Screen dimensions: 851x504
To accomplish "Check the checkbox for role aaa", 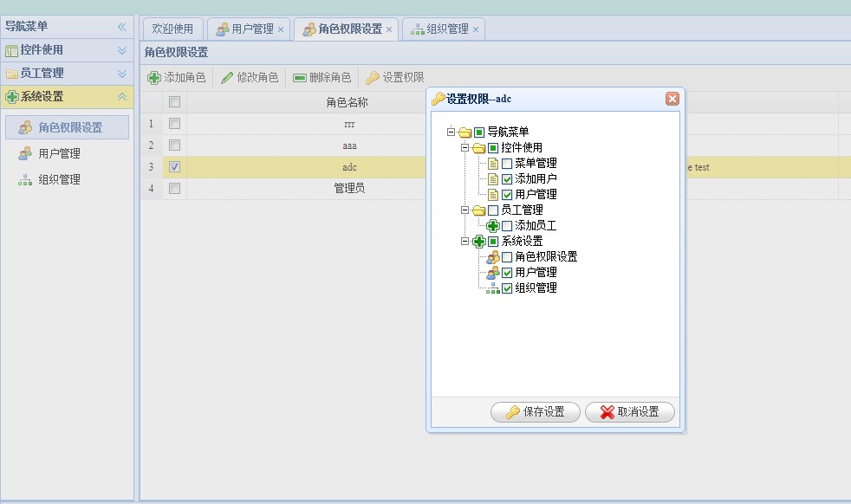I will point(174,145).
